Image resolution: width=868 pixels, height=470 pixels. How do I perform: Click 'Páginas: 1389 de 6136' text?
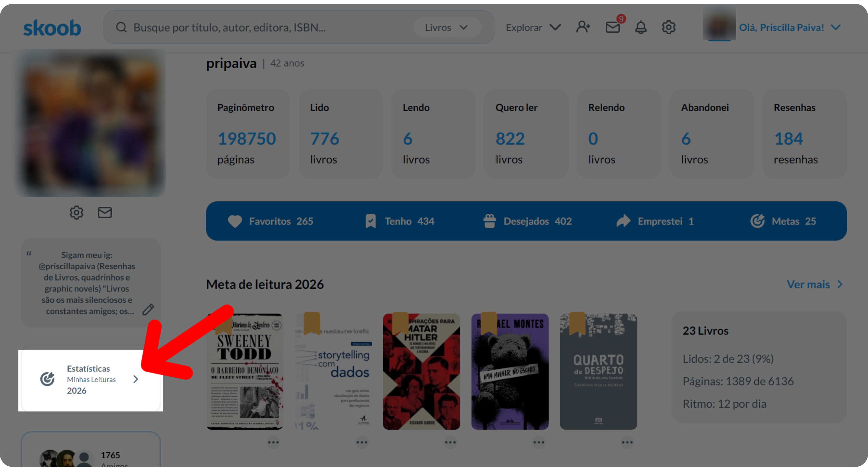(738, 381)
